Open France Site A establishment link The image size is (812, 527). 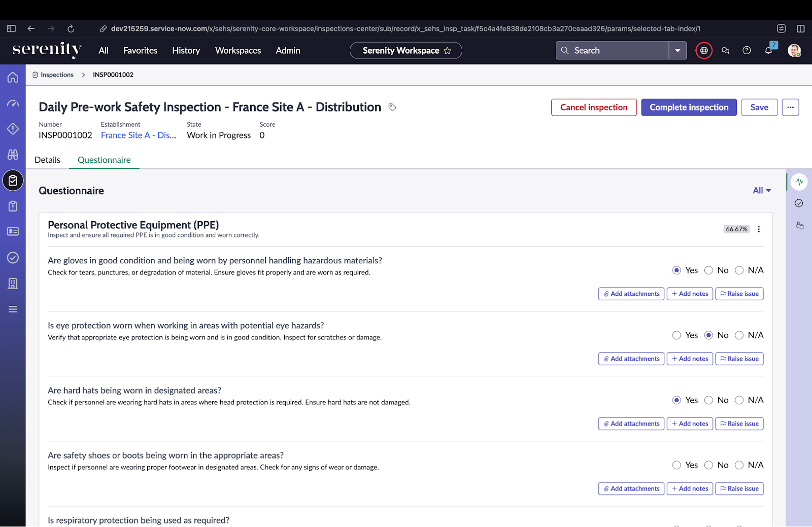click(139, 135)
